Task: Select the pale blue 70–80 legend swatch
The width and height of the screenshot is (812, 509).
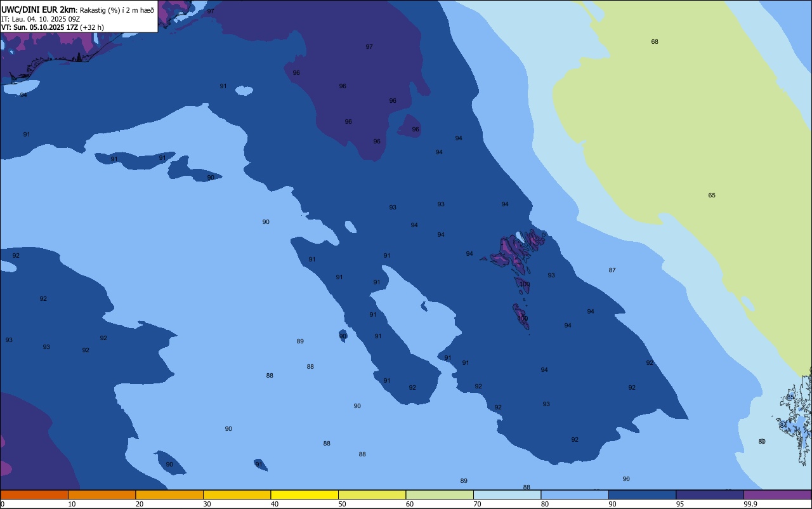Action: click(507, 494)
